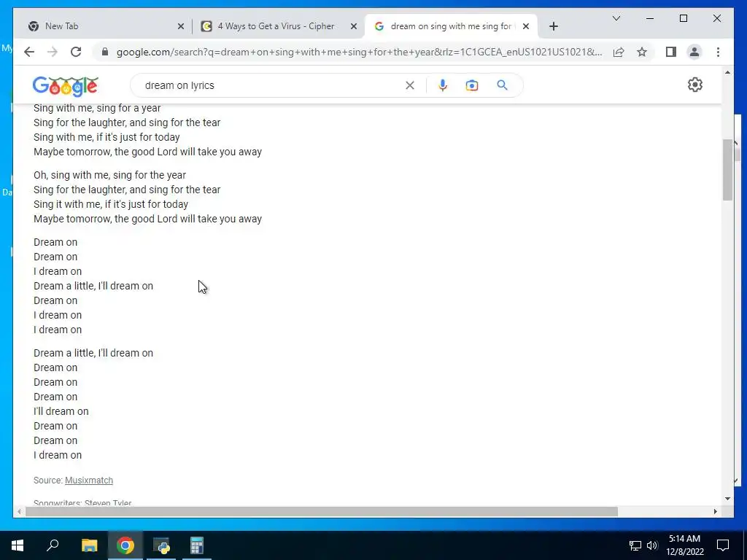
Task: Open File Explorer from taskbar
Action: pos(89,545)
